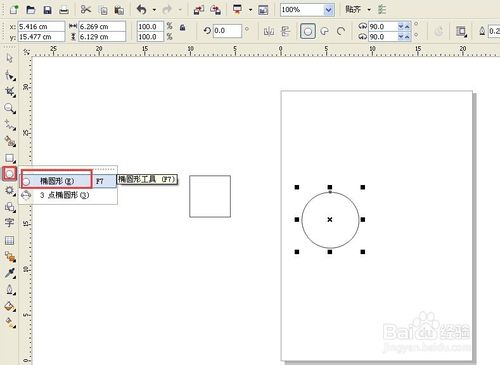Click the starting angle field 90.0

[x=383, y=26]
